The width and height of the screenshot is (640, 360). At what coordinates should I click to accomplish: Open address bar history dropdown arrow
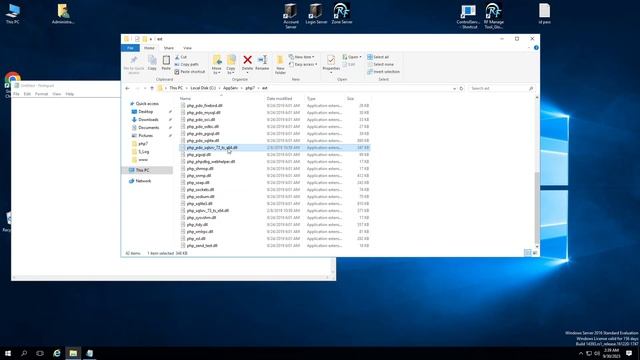click(454, 88)
